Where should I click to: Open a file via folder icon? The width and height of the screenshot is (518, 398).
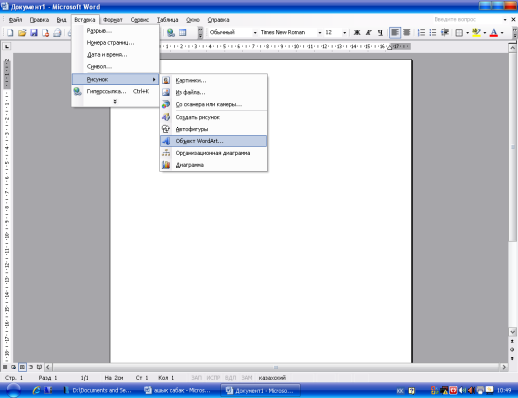(x=22, y=33)
